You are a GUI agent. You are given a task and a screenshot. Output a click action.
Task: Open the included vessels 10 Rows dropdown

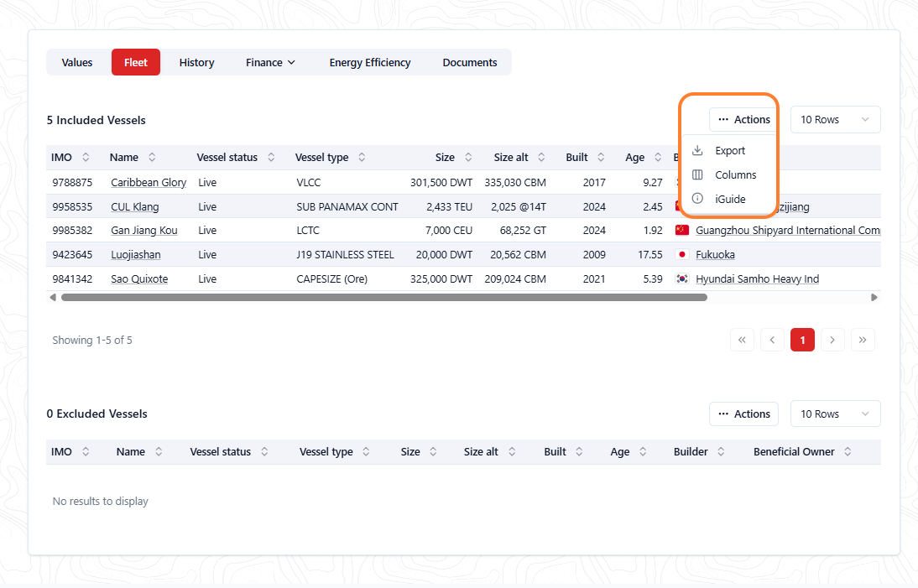[836, 119]
